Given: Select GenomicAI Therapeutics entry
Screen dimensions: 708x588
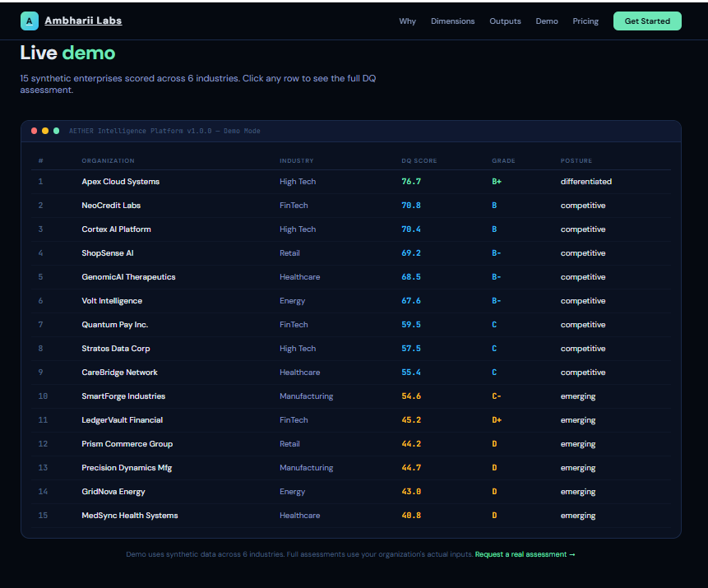Looking at the screenshot, I should 128,277.
